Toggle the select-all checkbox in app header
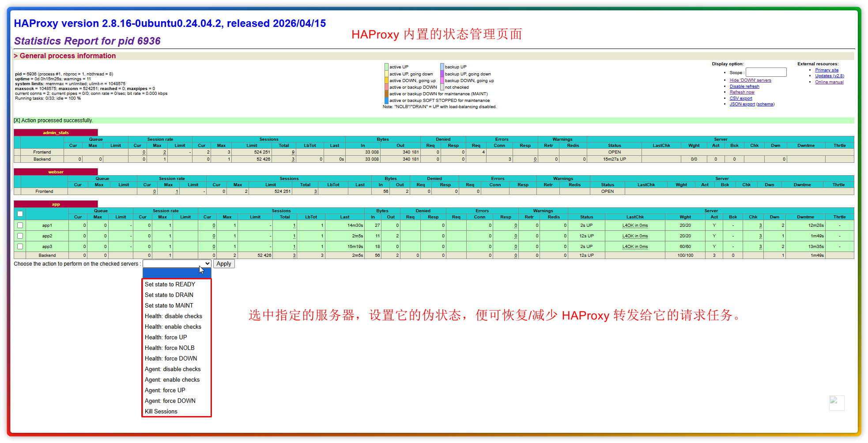Image resolution: width=868 pixels, height=443 pixels. [20, 214]
